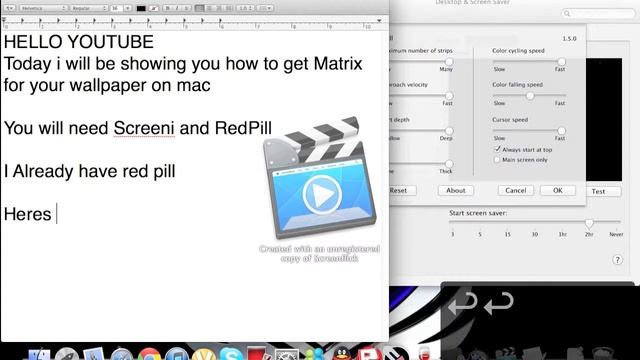Screen dimensions: 640x360
Task: Align text right in TextEdit toolbar
Action: coord(219,8)
